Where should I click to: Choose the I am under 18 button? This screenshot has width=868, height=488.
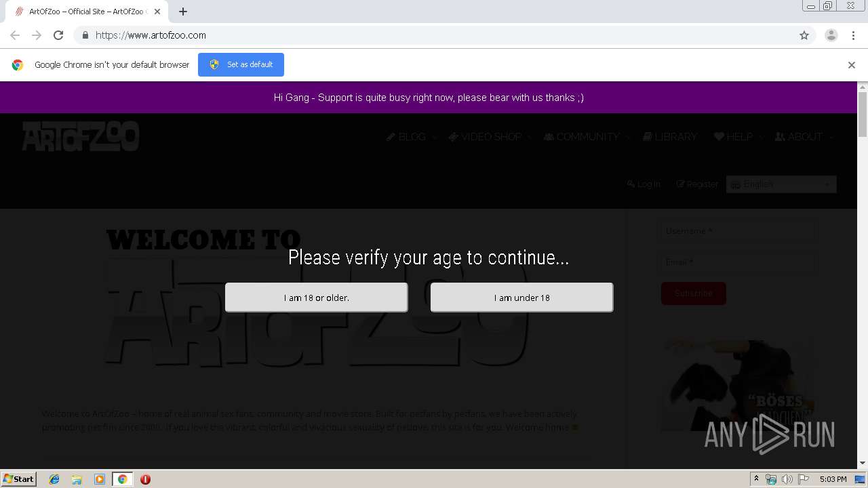[521, 298]
